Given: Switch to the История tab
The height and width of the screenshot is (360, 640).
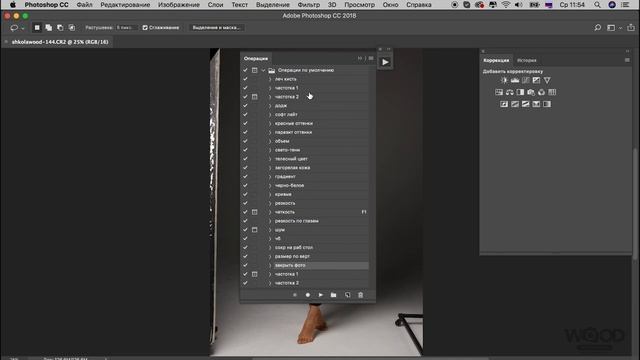Looking at the screenshot, I should coord(527,60).
